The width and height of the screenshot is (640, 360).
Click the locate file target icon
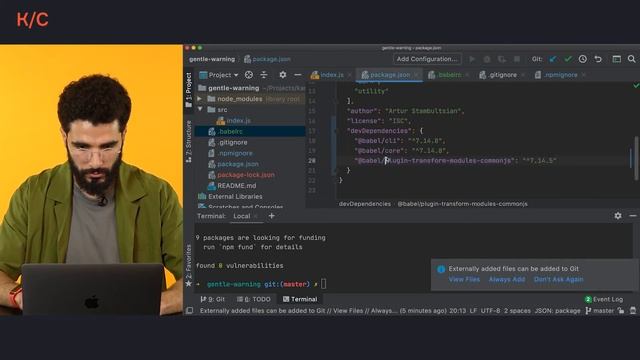click(x=249, y=75)
